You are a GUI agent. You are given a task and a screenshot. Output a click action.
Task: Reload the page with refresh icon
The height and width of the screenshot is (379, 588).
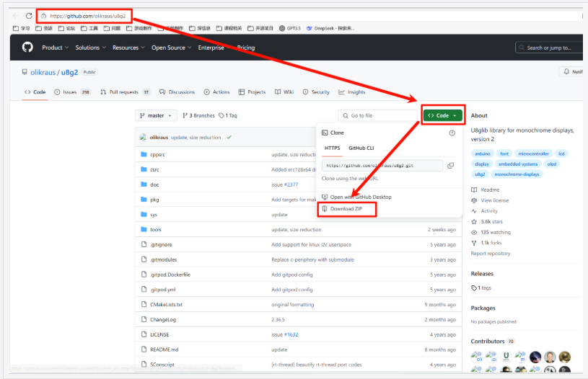point(29,16)
